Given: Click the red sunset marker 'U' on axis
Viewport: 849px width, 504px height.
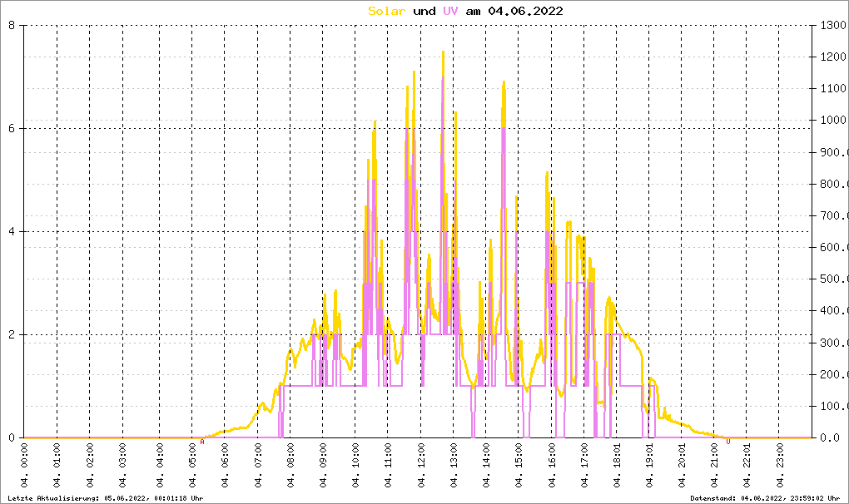Looking at the screenshot, I should tap(727, 442).
